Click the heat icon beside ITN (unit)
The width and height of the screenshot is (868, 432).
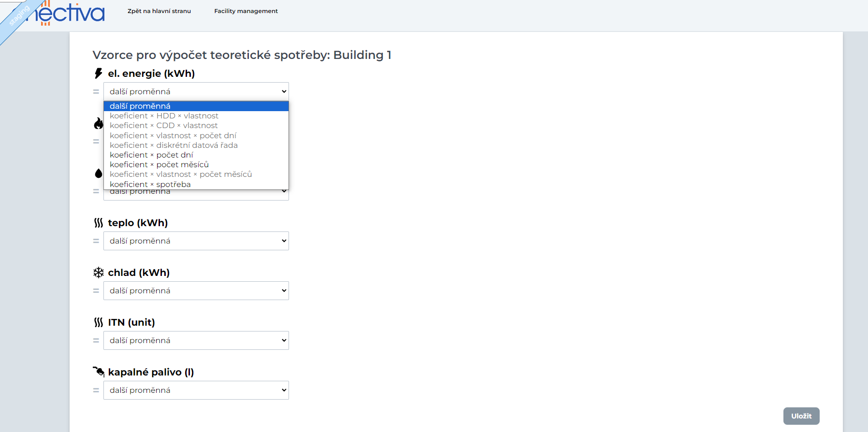tap(99, 322)
